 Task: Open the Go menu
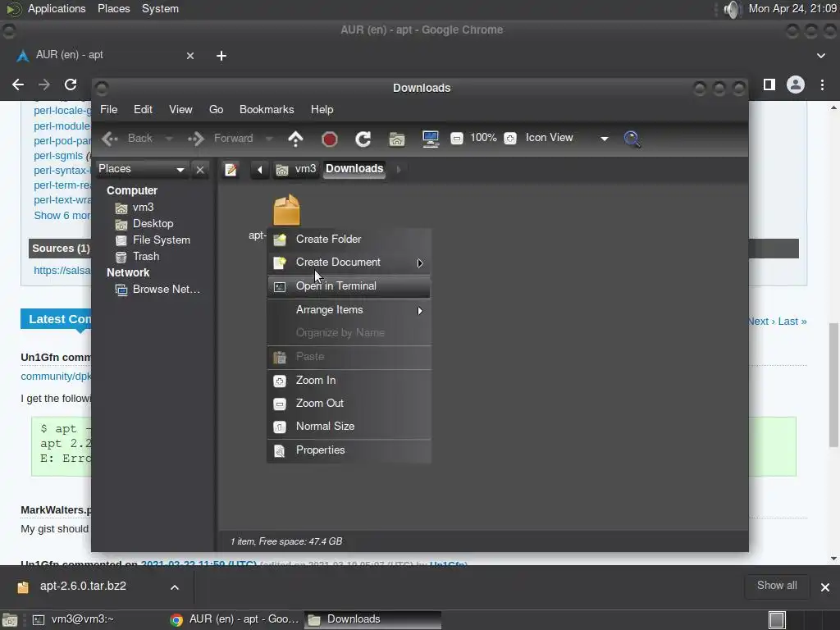click(216, 109)
